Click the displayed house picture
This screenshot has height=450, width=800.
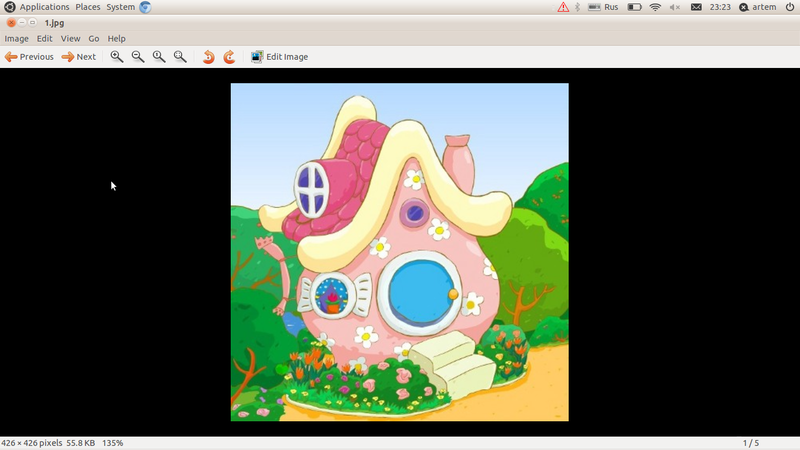point(399,252)
